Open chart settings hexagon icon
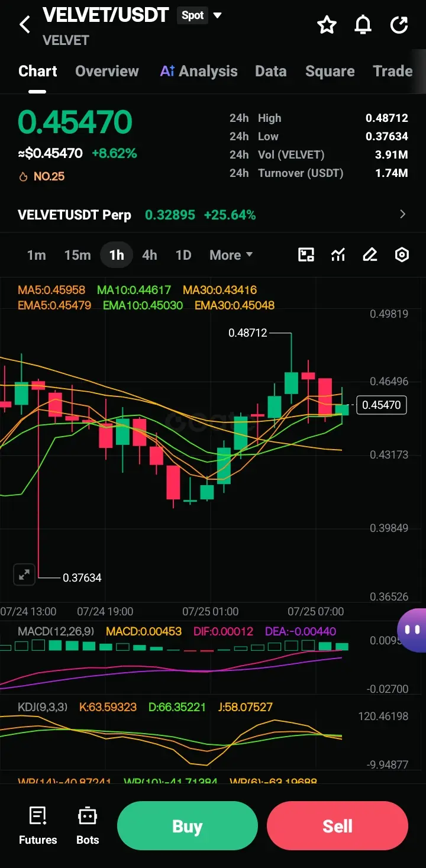426x868 pixels. point(402,255)
